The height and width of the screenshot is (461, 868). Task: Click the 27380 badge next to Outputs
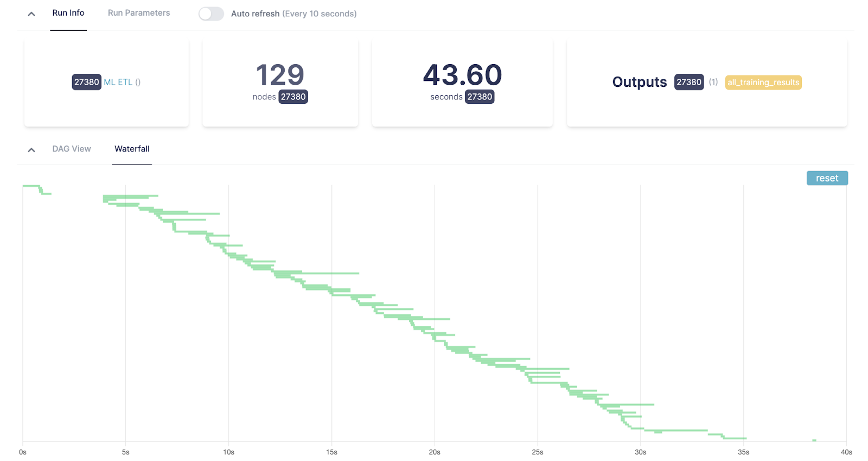pos(688,82)
